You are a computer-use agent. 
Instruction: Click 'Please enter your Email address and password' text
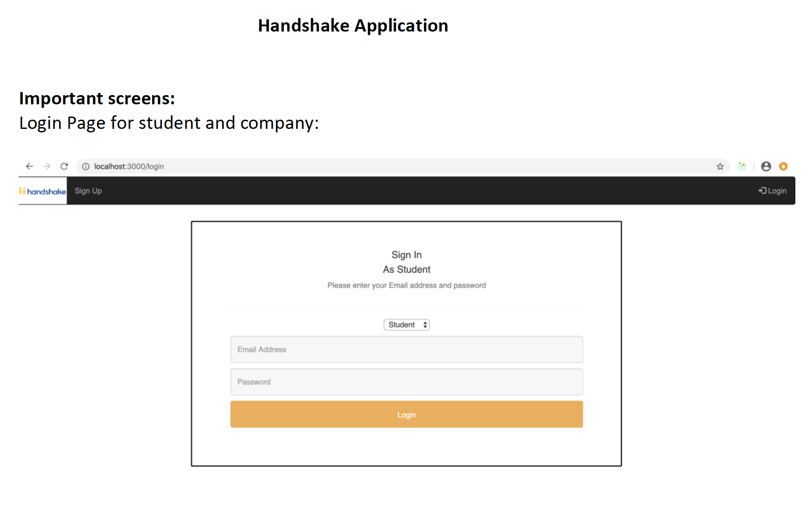pos(406,285)
